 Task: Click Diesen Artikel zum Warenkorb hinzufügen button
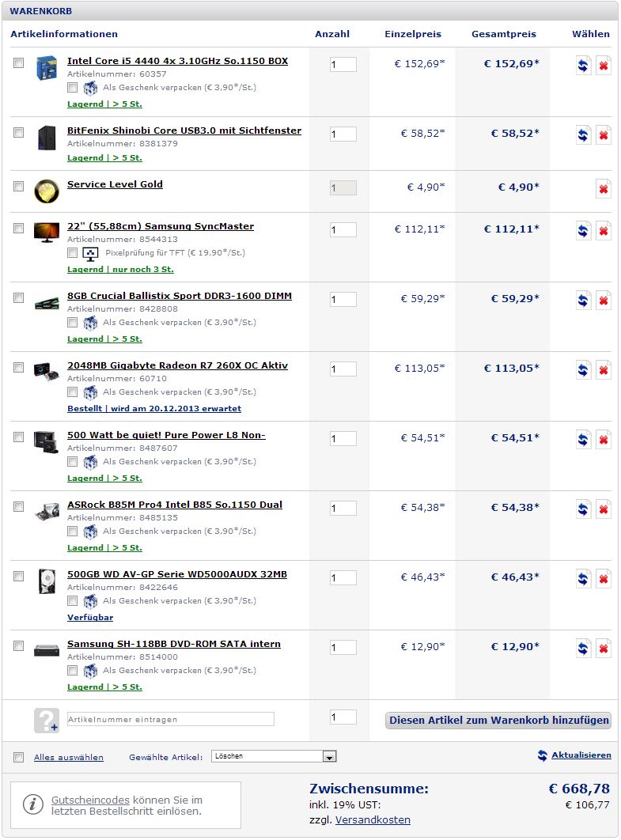tap(498, 720)
